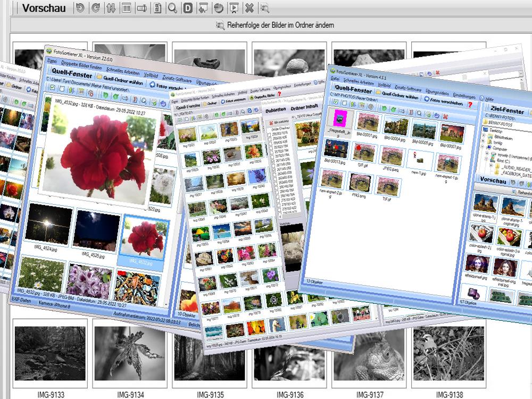Open the magnifier search icon in Vorschau toolbar
Screen dimensions: 532x399
click(x=172, y=8)
